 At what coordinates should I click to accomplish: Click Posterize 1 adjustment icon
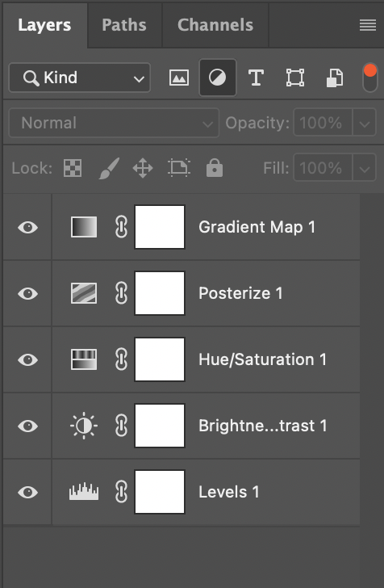pos(84,293)
